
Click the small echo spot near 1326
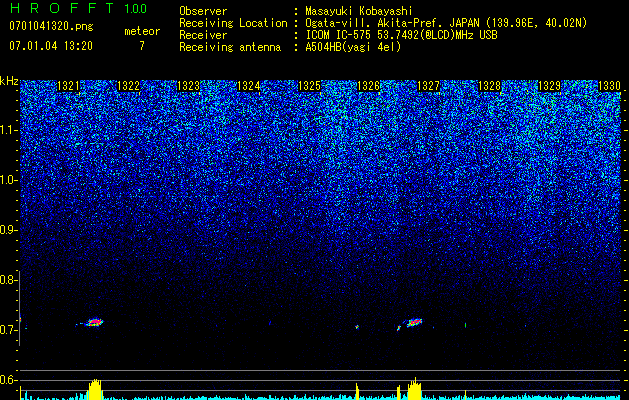click(x=357, y=327)
